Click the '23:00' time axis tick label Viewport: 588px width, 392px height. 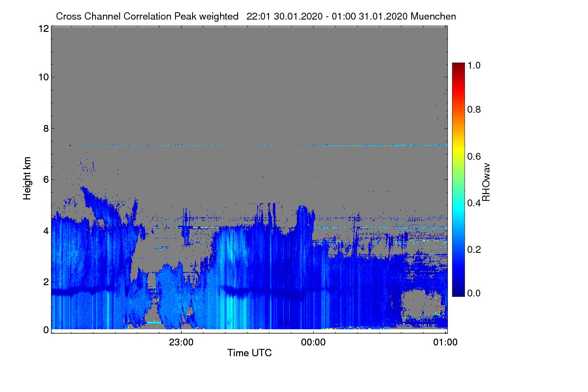(181, 343)
